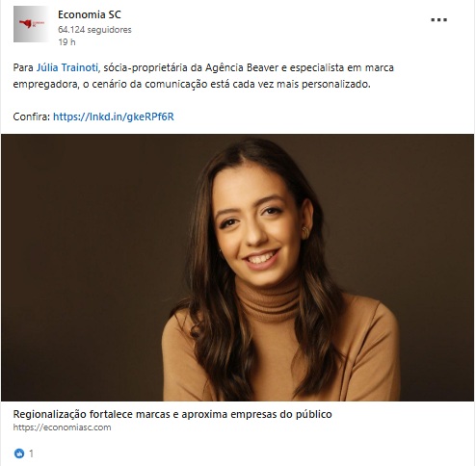This screenshot has height=466, width=476.
Task: Click the economiasc.com source domain
Action: tap(62, 427)
